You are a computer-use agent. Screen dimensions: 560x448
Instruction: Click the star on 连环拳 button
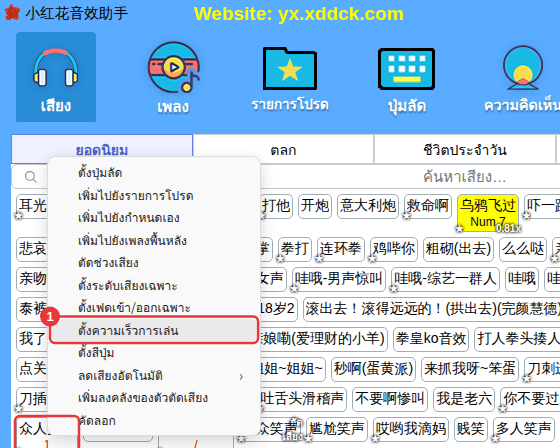[319, 258]
